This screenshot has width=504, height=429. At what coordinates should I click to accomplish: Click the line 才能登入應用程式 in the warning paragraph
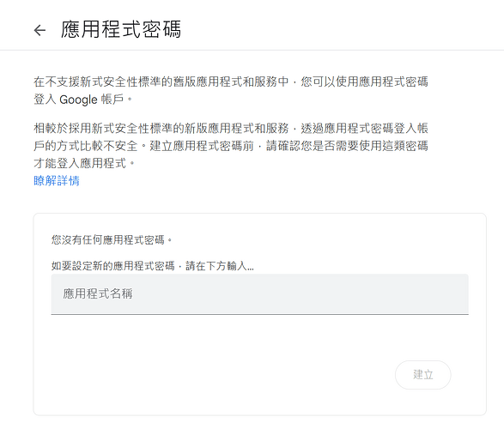[x=84, y=163]
